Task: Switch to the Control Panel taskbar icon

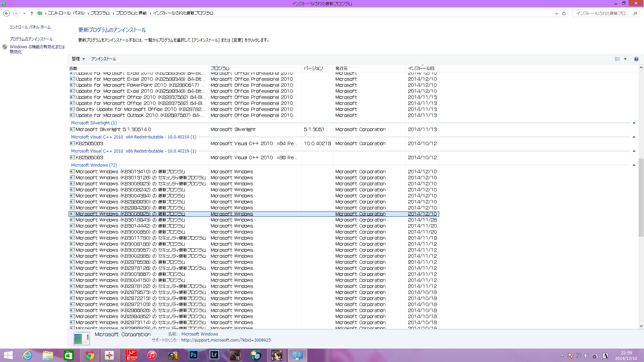Action: coord(298,355)
